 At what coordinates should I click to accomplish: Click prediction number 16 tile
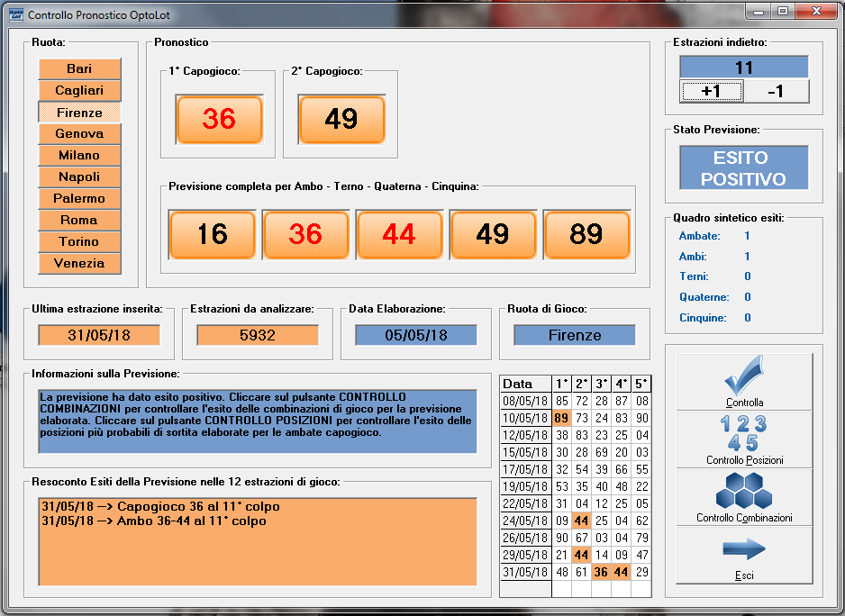click(213, 234)
